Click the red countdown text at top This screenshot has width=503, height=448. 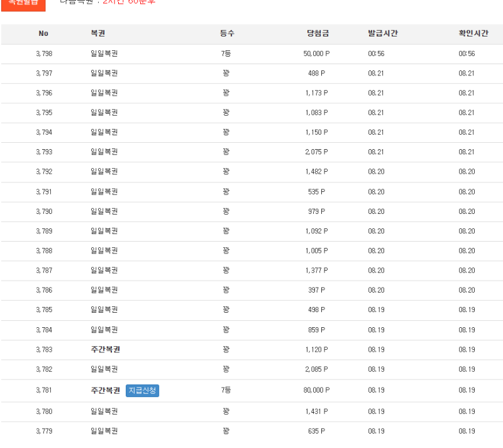(129, 2)
